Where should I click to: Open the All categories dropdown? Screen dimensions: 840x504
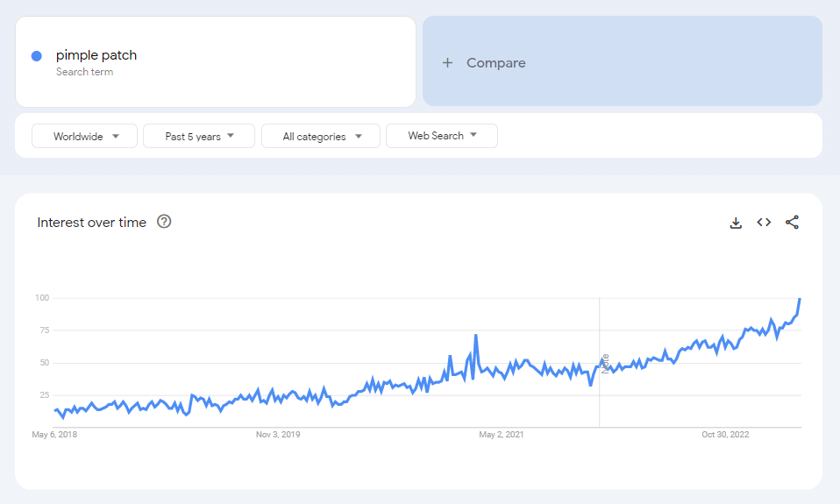321,136
